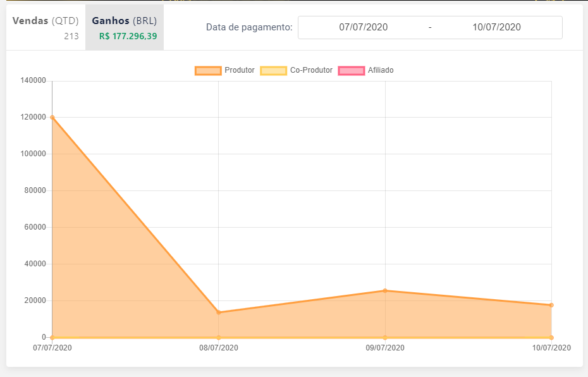Click the 60000 y-axis label
Viewport: 588px width, 377px height.
(x=35, y=227)
